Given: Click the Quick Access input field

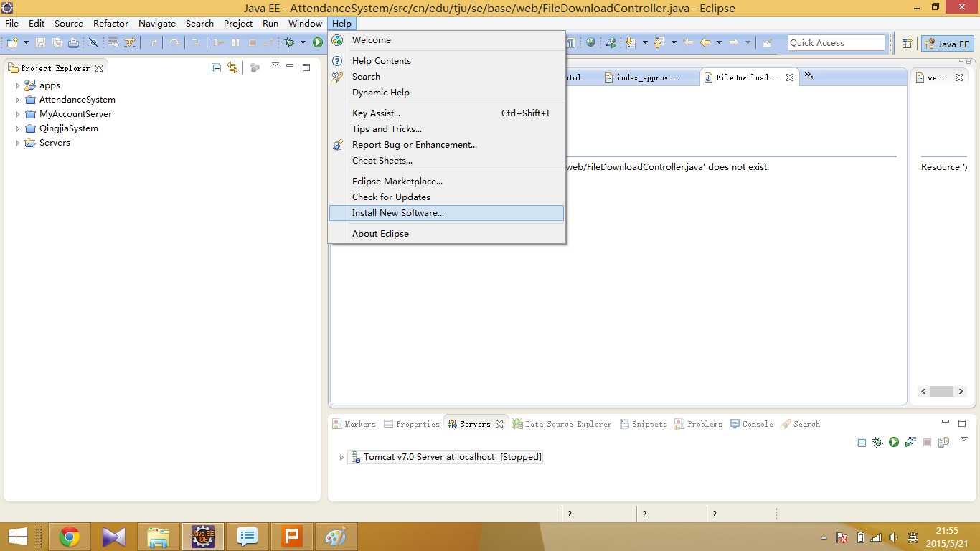Looking at the screenshot, I should pyautogui.click(x=837, y=43).
